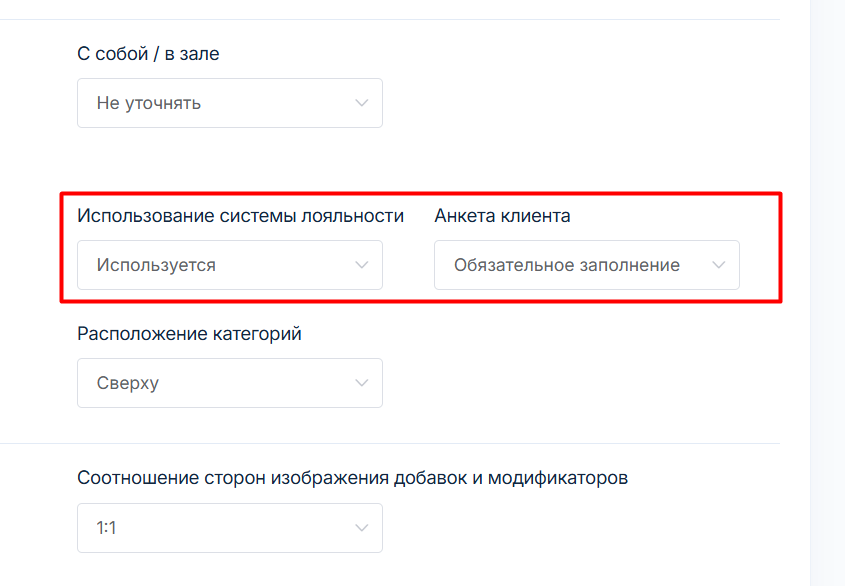Image resolution: width=845 pixels, height=586 pixels.
Task: Click the gray panel on the right edge
Action: coord(826,300)
